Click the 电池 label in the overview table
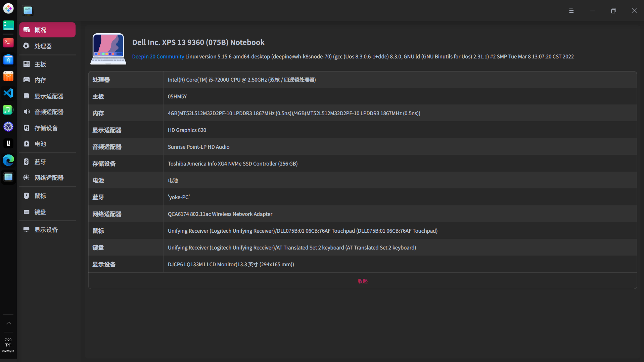This screenshot has height=362, width=644. pyautogui.click(x=98, y=180)
